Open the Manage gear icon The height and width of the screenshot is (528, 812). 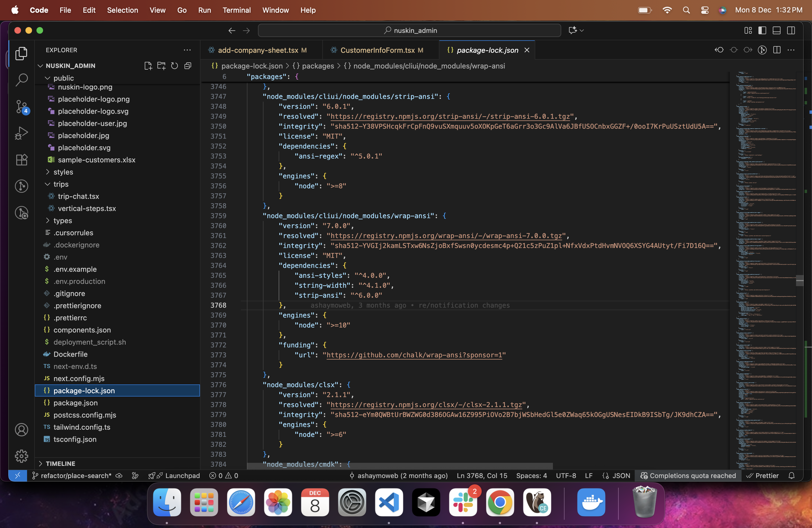tap(22, 456)
